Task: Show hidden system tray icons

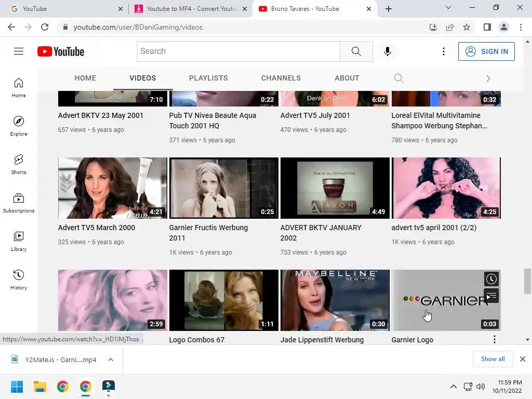Action: tap(453, 387)
